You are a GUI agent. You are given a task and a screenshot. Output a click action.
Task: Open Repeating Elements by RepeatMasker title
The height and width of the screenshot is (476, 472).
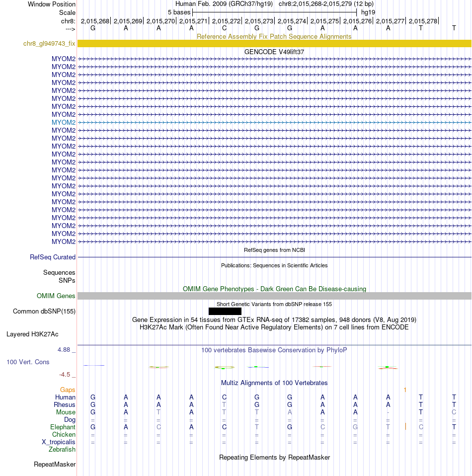point(274,458)
